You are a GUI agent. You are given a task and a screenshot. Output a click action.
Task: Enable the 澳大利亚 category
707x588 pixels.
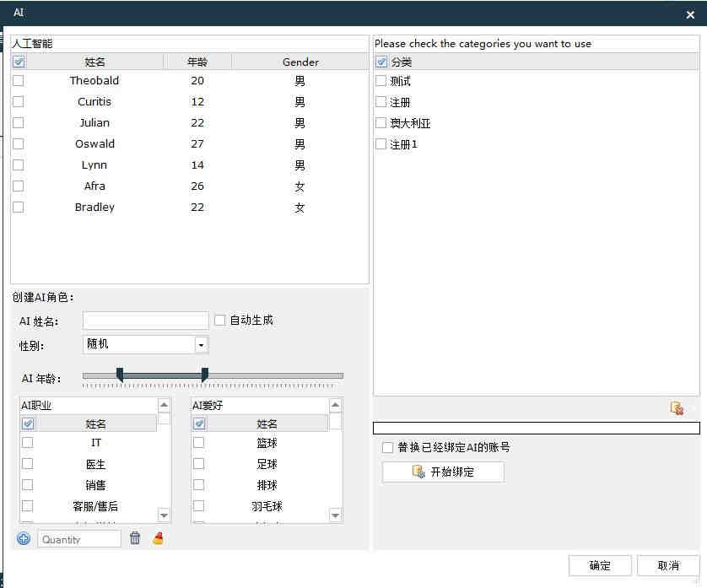[381, 122]
